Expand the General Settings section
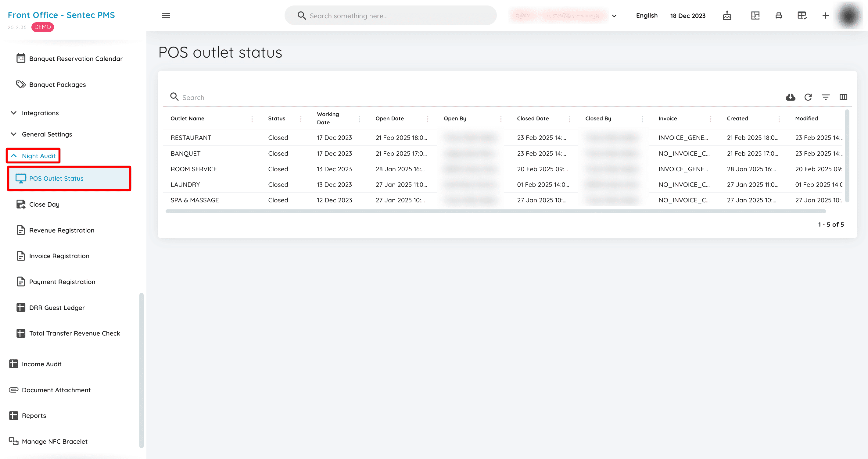 point(42,134)
